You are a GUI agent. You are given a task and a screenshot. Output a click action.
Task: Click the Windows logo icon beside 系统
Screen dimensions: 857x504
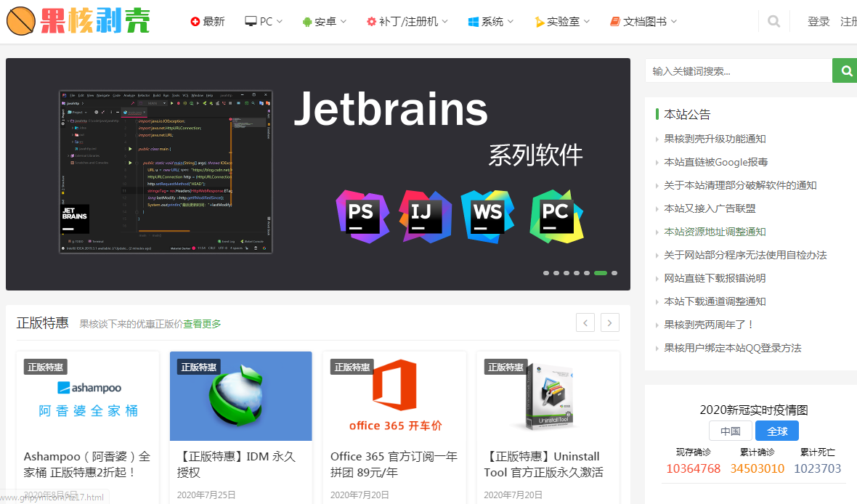tap(474, 22)
